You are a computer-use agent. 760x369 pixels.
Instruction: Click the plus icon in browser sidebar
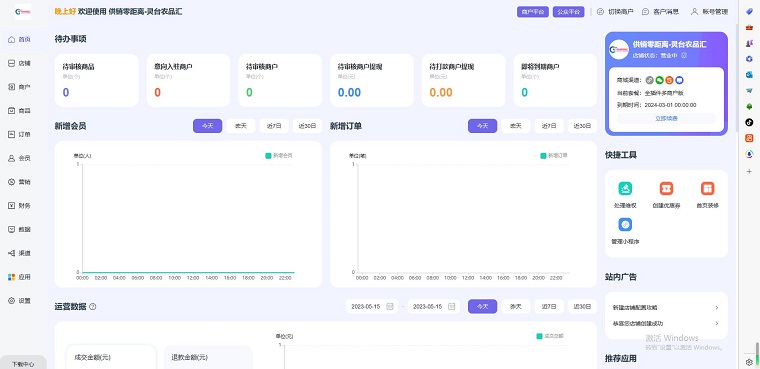pyautogui.click(x=749, y=171)
